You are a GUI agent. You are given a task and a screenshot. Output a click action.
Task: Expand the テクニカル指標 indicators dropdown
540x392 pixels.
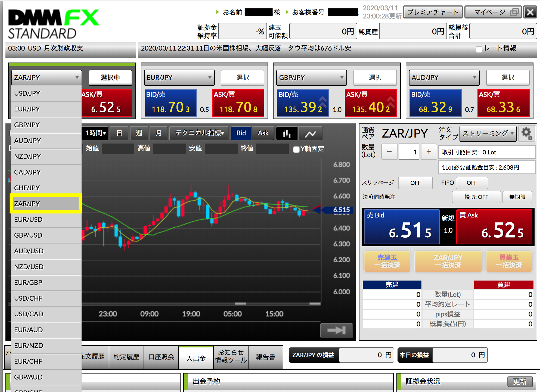pyautogui.click(x=199, y=133)
